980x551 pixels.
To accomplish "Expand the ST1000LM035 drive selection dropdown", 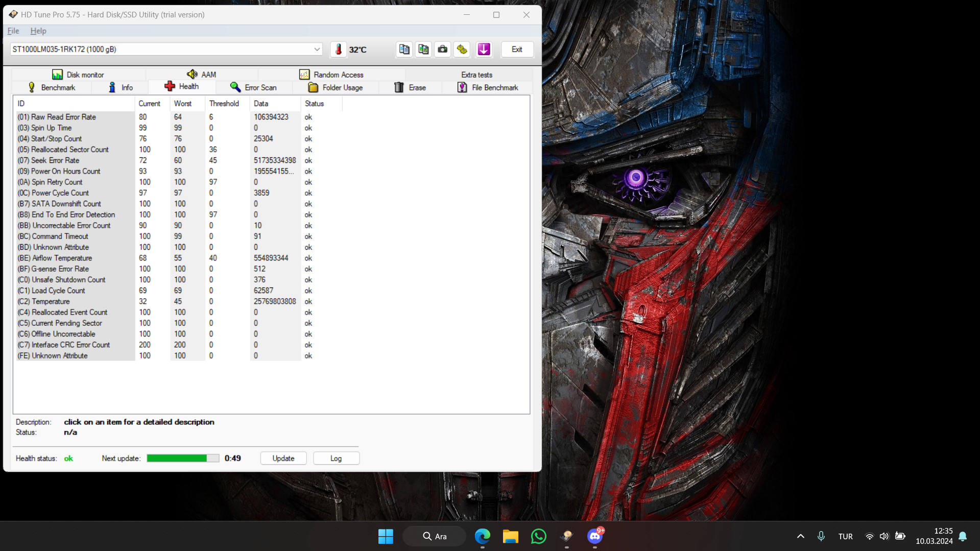I will coord(317,50).
